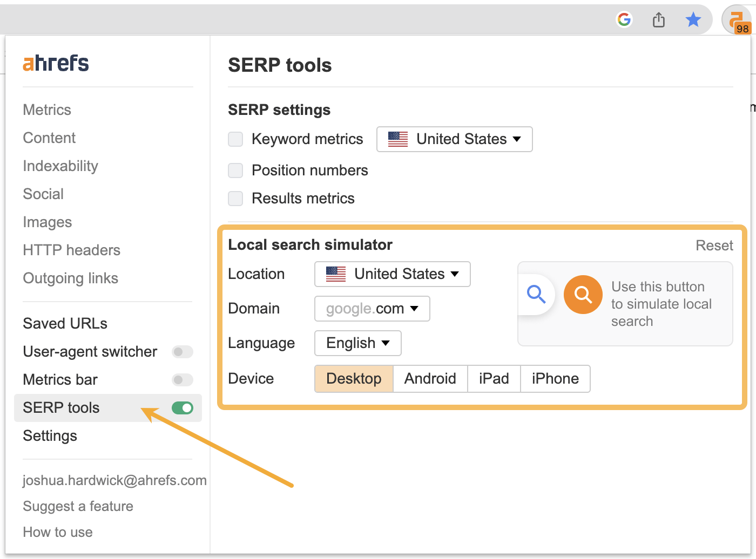Image resolution: width=756 pixels, height=559 pixels.
Task: Click the blue bookmark star icon
Action: pos(693,19)
